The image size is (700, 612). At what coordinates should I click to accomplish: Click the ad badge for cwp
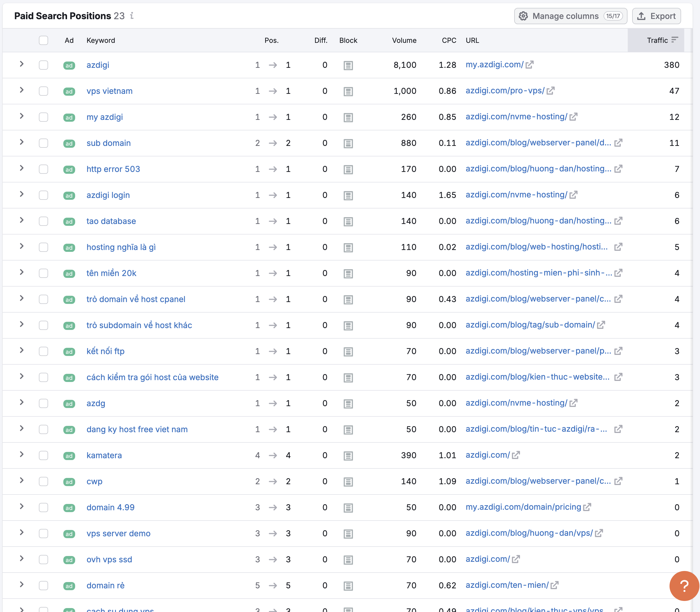click(69, 482)
